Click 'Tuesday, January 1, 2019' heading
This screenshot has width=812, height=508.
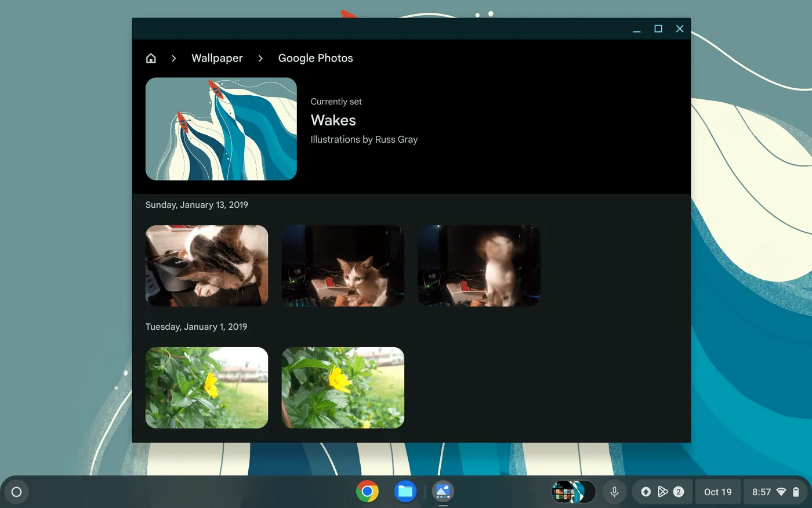196,327
